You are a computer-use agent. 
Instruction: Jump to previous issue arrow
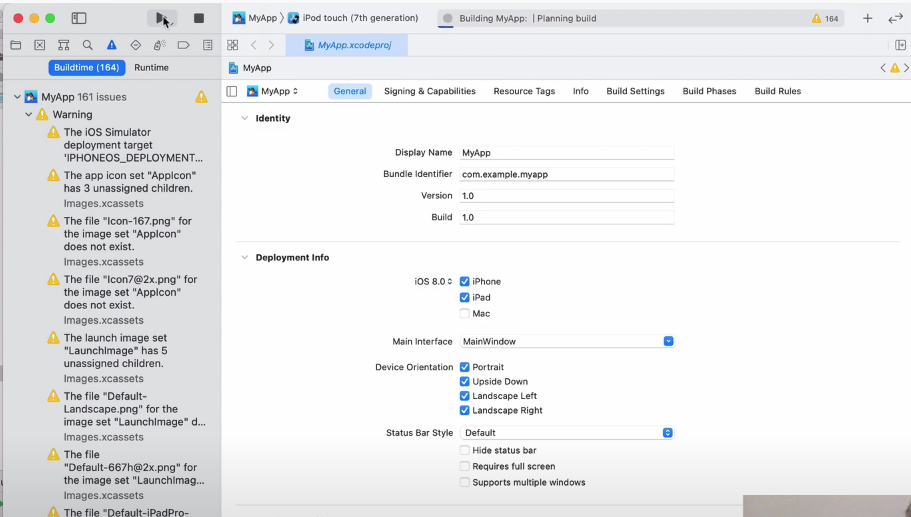click(883, 68)
